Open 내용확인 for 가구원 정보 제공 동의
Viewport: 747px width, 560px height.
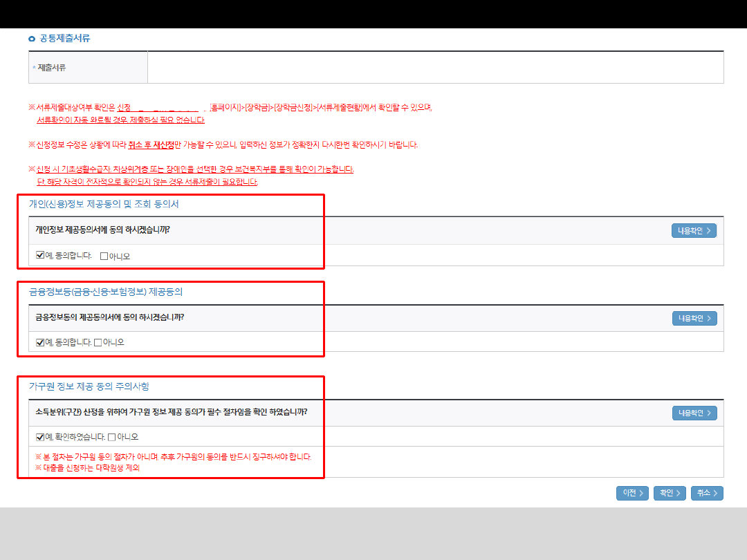coord(694,413)
